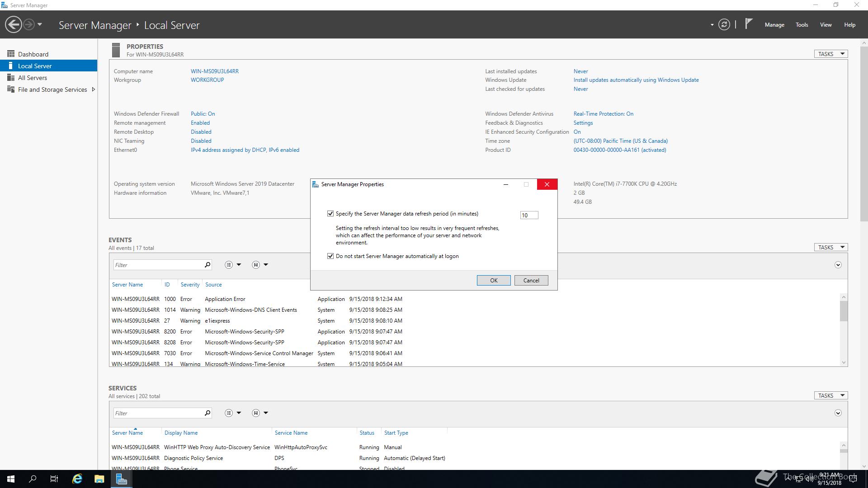This screenshot has width=868, height=488.
Task: Click Install updates automatically link
Action: (x=636, y=80)
